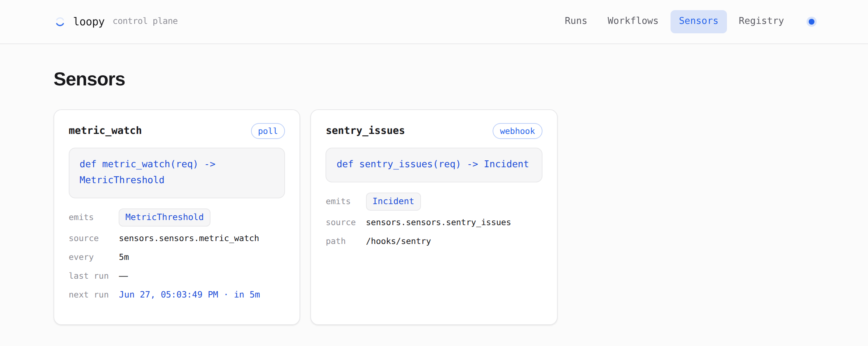Click the last run dash value
868x346 pixels.
(124, 276)
